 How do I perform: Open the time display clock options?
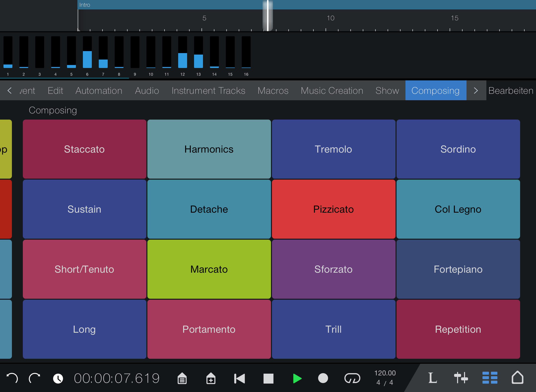[58, 378]
